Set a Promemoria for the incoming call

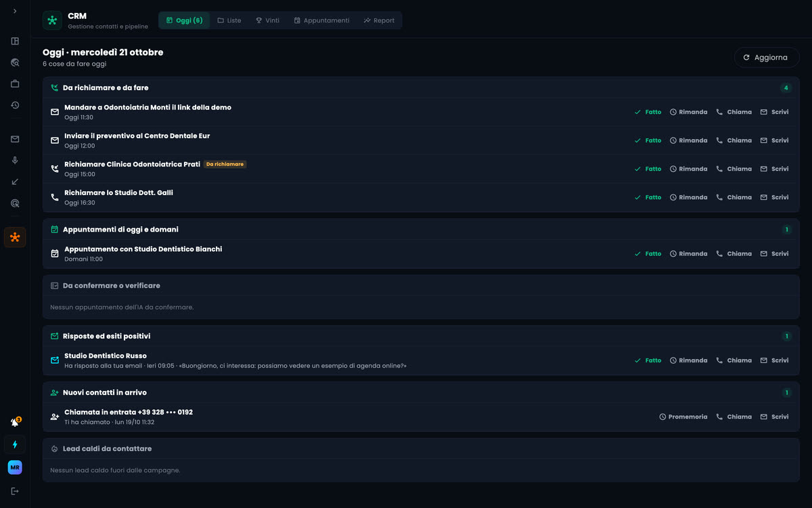(683, 417)
